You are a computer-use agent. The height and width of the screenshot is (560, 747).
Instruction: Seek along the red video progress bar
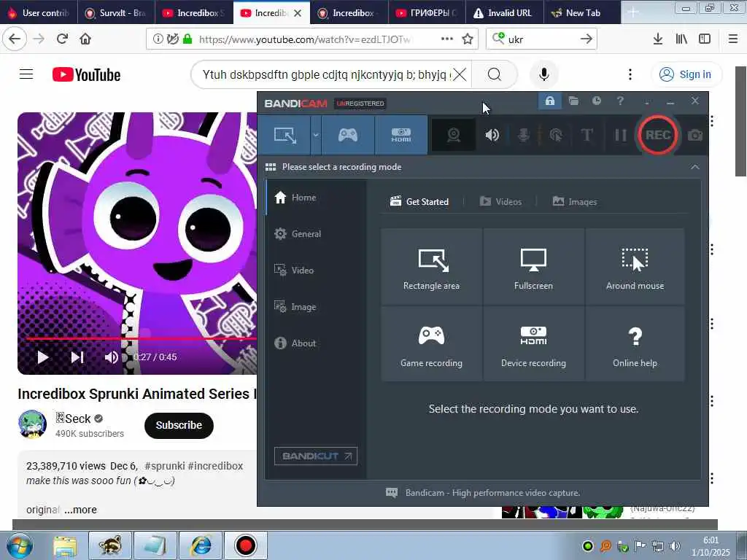pos(142,338)
